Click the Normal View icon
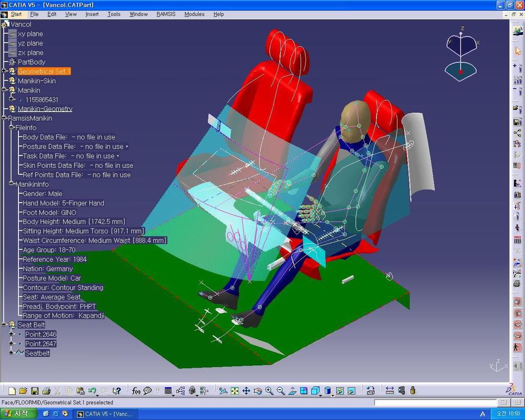This screenshot has height=420, width=525. pos(292,391)
